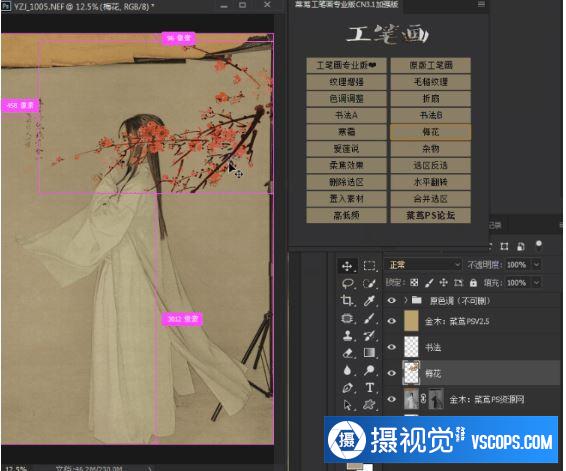
Task: Open the 正常 blend mode dropdown
Action: pos(423,265)
